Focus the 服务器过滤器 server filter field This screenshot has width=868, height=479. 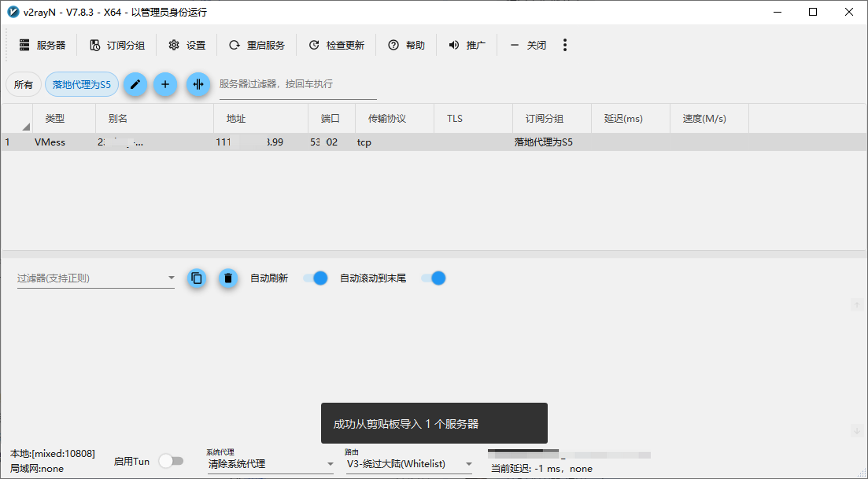click(297, 85)
